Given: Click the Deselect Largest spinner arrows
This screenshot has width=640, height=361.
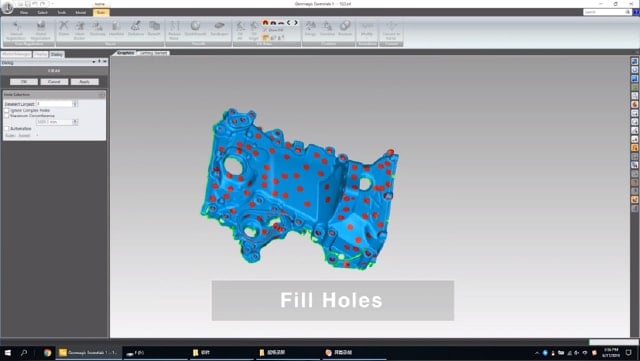Looking at the screenshot, I should tap(75, 104).
